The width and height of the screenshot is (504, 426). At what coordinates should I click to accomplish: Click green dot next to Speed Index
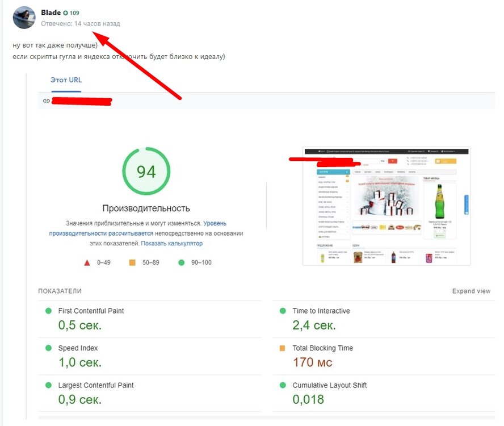pyautogui.click(x=48, y=348)
